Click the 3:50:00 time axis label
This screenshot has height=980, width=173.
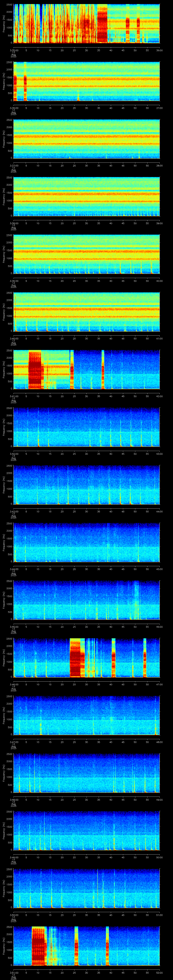point(14,915)
